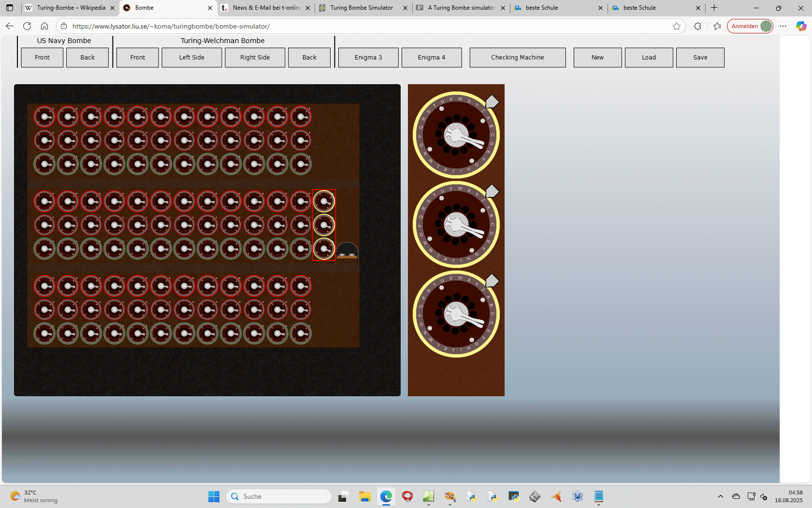
Task: Save the current bombe setup
Action: tap(700, 58)
